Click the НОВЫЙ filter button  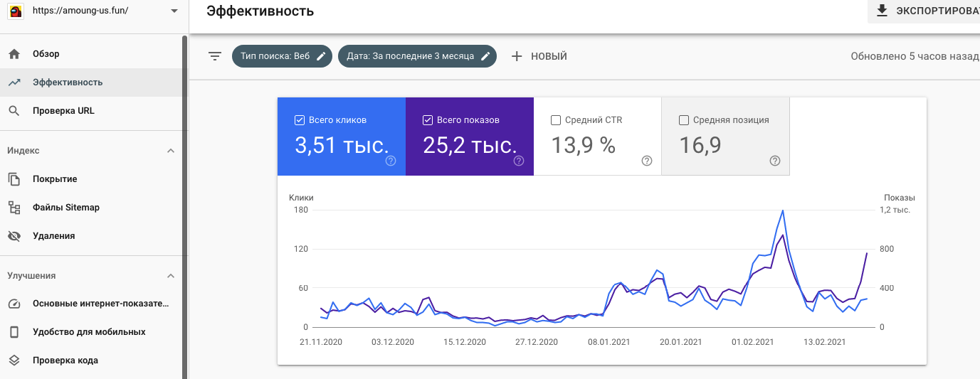coord(539,56)
